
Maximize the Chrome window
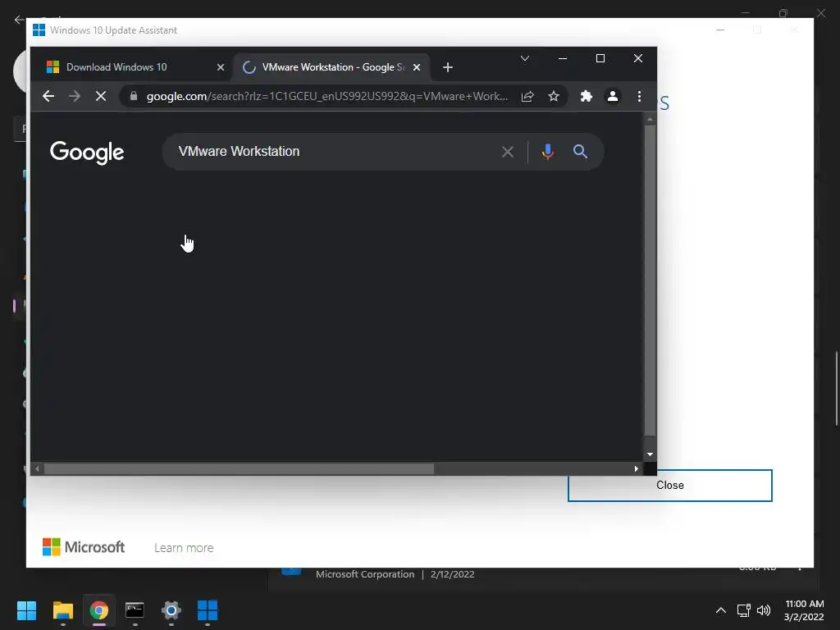coord(600,58)
